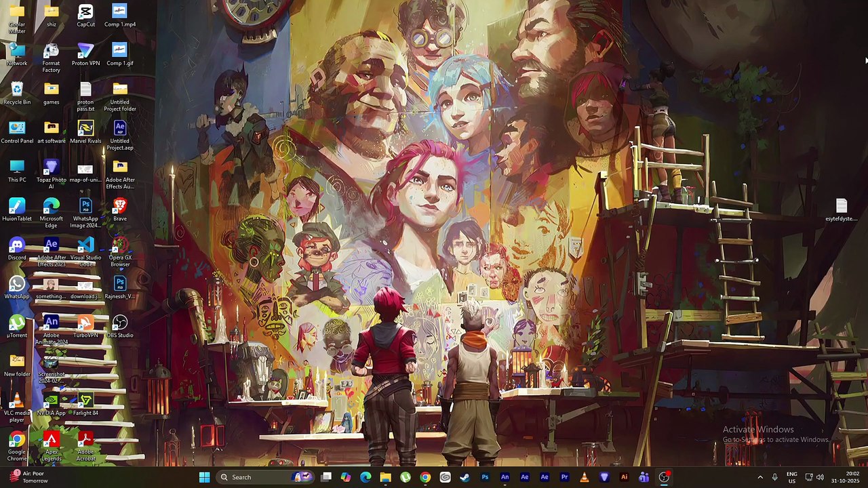Viewport: 868px width, 488px height.
Task: Select the WhatsApp desktop shortcut
Action: (17, 287)
